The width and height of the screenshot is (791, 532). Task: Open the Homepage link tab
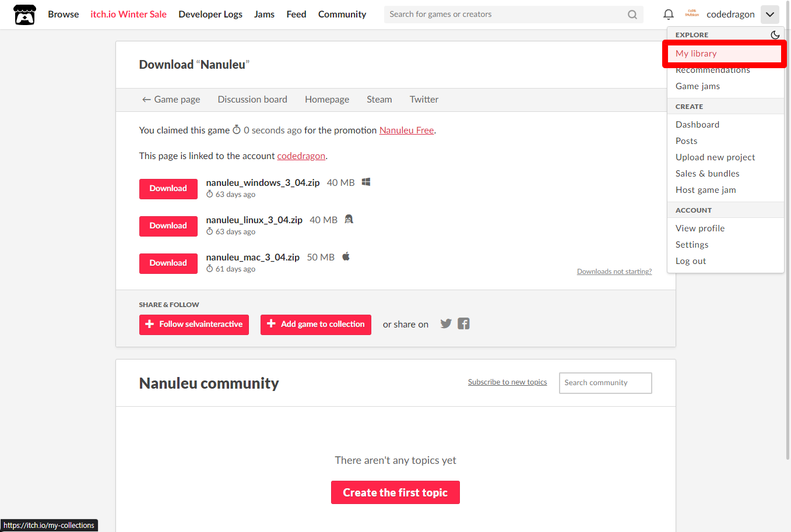tap(327, 100)
